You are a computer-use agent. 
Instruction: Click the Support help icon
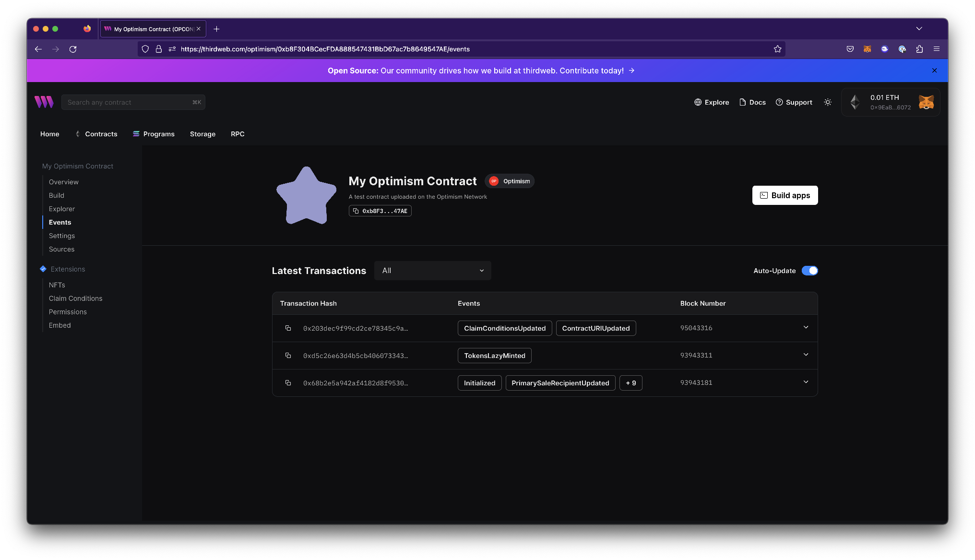779,102
